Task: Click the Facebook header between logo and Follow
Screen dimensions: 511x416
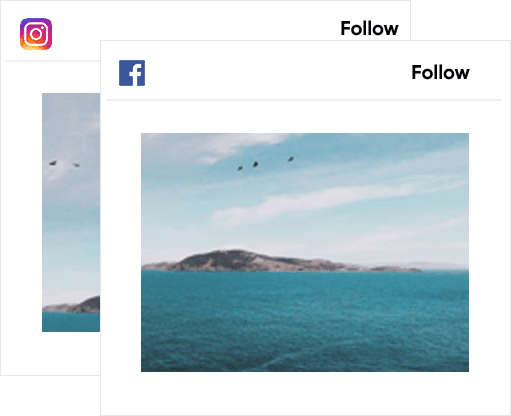Action: click(x=278, y=73)
